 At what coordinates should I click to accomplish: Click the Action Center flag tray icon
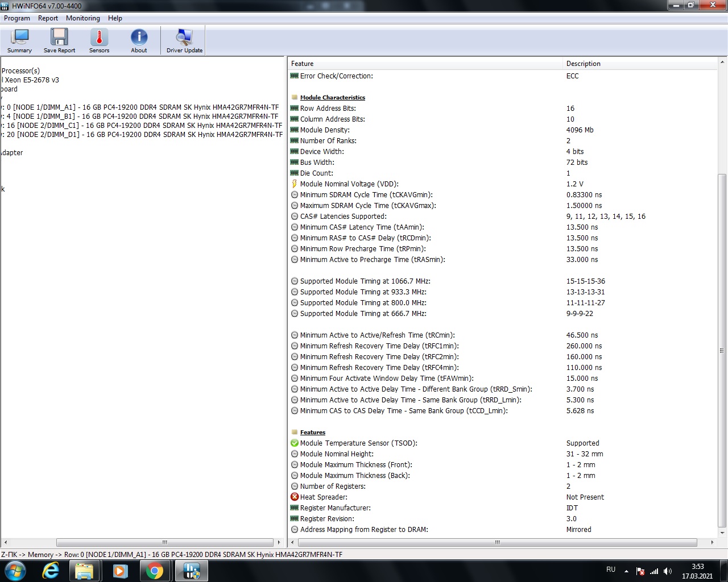point(640,571)
